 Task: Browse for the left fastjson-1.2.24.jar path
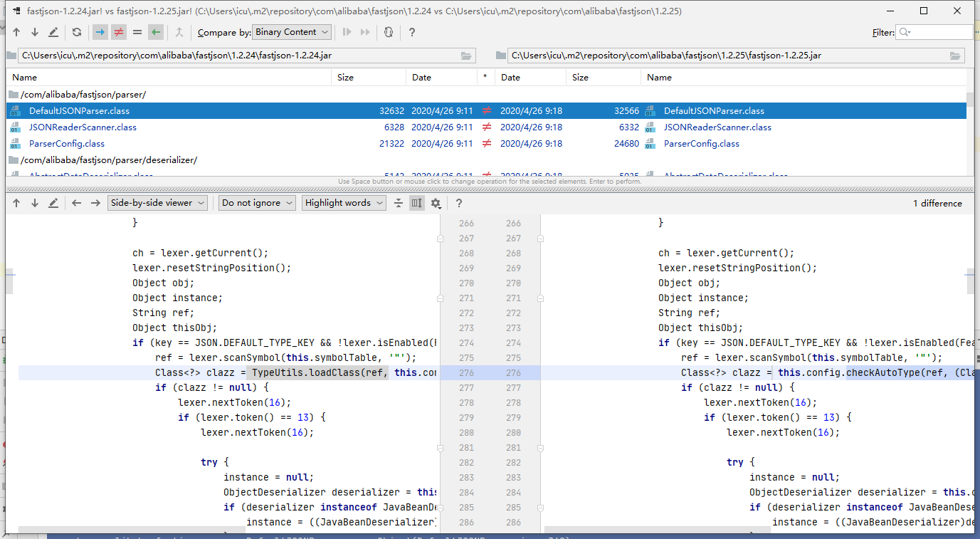(x=467, y=56)
